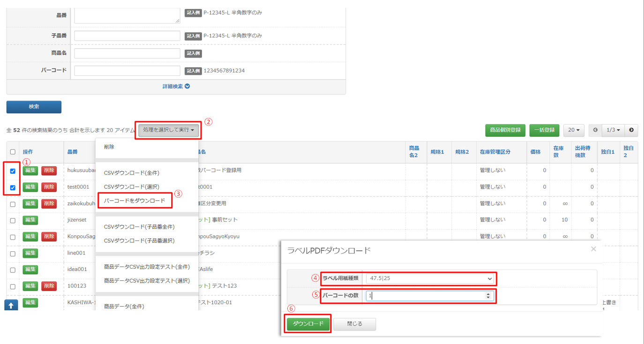Close the ラベルPDFダウンロード dialog with X

coord(593,249)
